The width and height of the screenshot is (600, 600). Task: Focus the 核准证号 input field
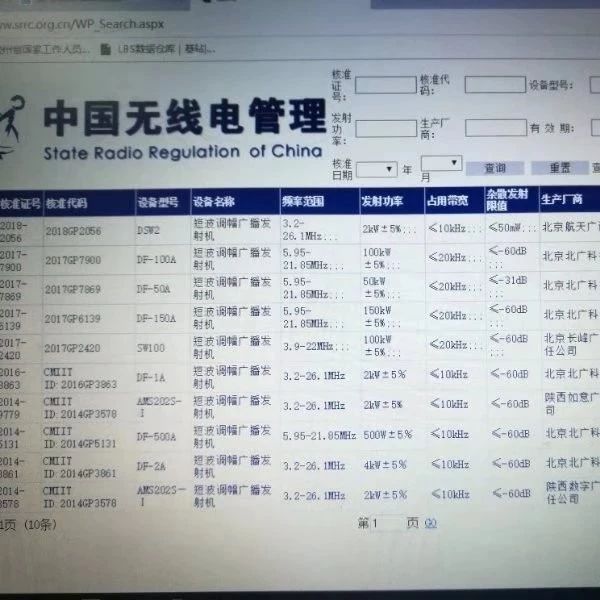coord(385,85)
